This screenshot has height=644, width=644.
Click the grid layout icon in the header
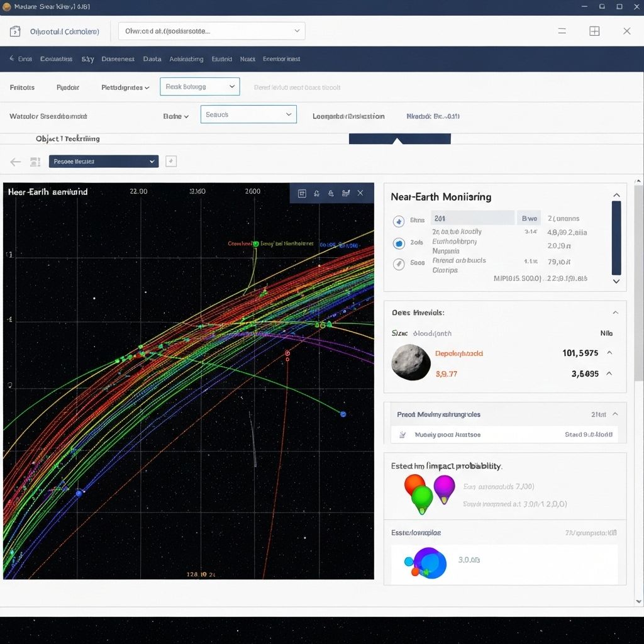(594, 31)
